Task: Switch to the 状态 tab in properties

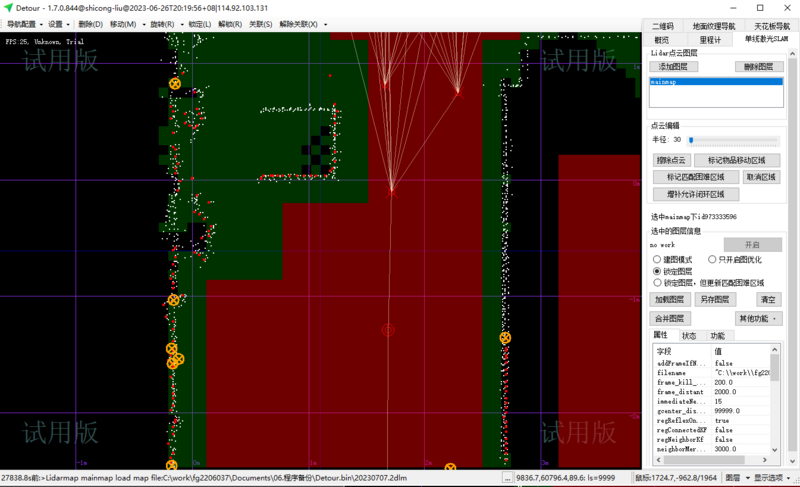Action: click(x=689, y=336)
